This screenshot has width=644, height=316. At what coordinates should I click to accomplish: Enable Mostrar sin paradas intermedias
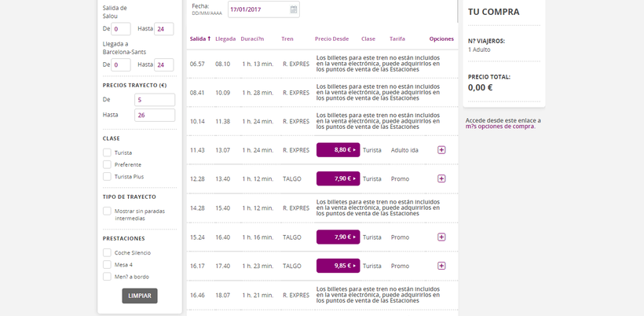[x=107, y=211]
